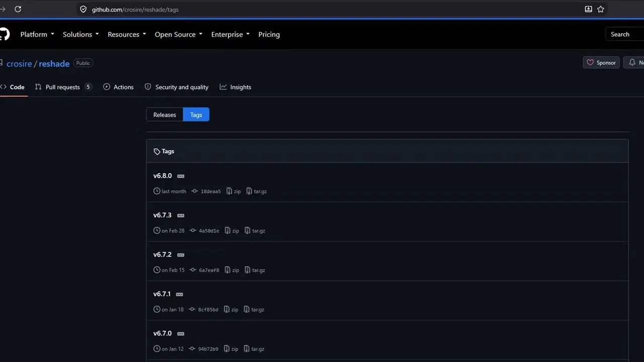
Task: Download zip for v6.7.1
Action: pyautogui.click(x=231, y=310)
